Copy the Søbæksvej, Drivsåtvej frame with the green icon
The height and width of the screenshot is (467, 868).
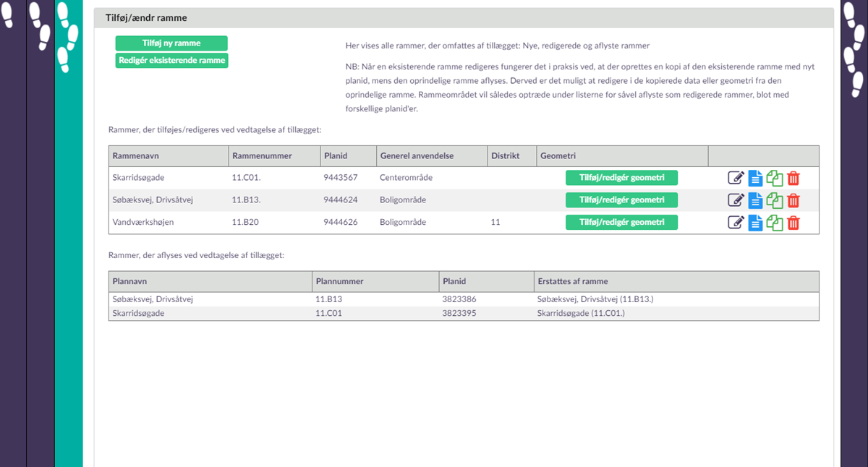click(775, 200)
